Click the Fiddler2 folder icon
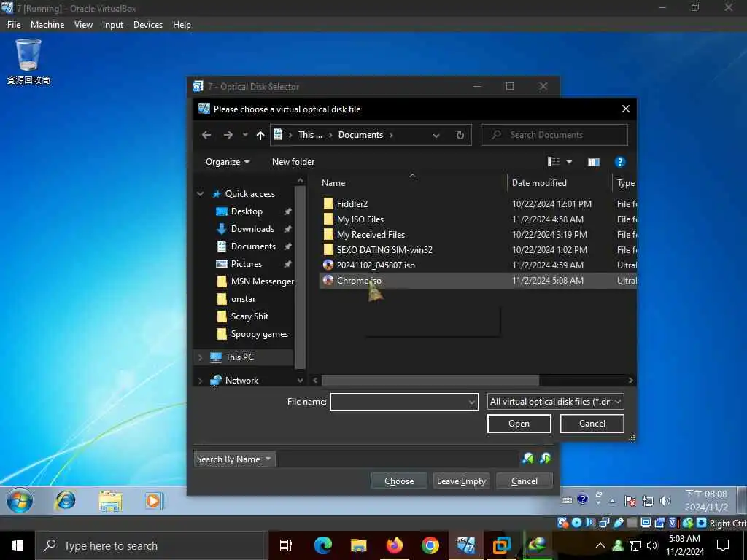The image size is (747, 560). (328, 204)
